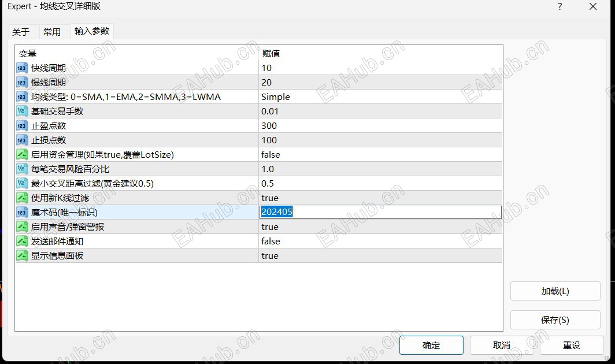
Task: Close the Expert dialog window
Action: (593, 7)
